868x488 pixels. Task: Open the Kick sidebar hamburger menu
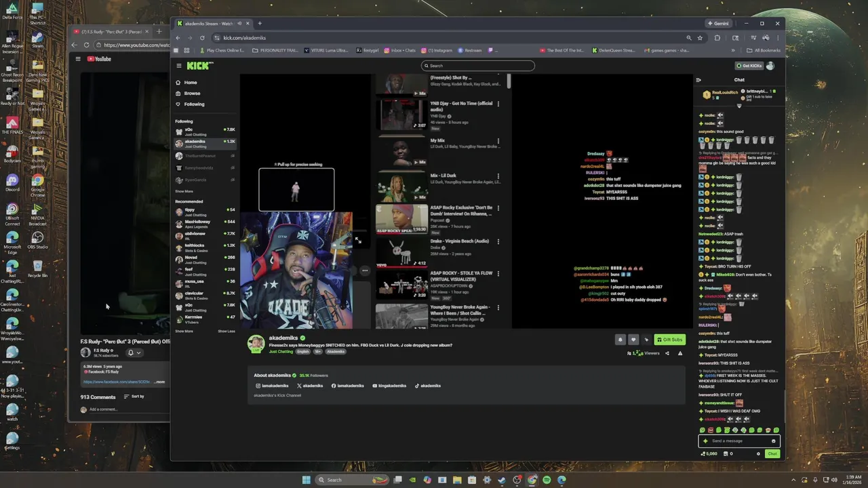tap(179, 66)
